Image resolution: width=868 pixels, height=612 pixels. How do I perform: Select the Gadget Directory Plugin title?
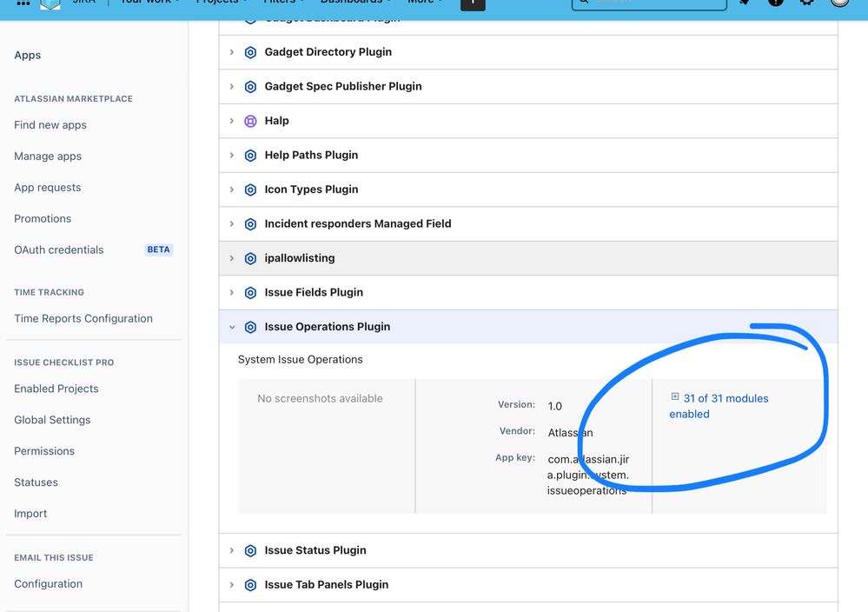tap(328, 52)
